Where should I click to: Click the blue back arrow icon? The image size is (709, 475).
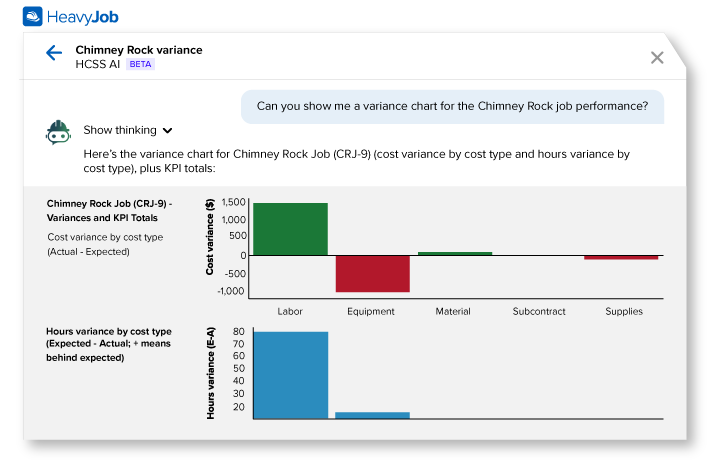(54, 53)
